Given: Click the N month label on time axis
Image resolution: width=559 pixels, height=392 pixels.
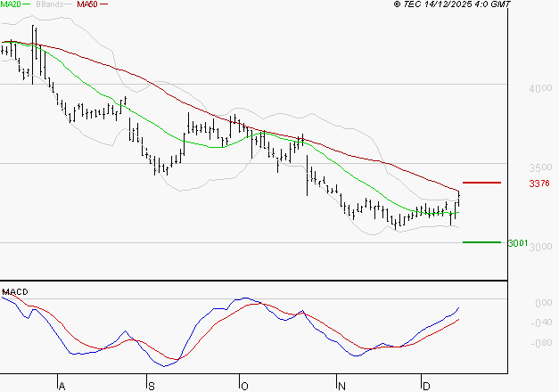Looking at the screenshot, I should point(341,386).
